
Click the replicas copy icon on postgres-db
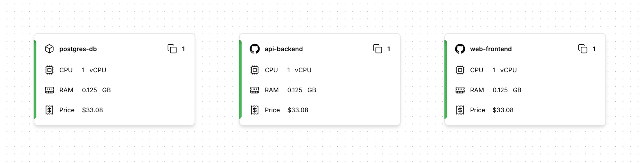coord(172,49)
